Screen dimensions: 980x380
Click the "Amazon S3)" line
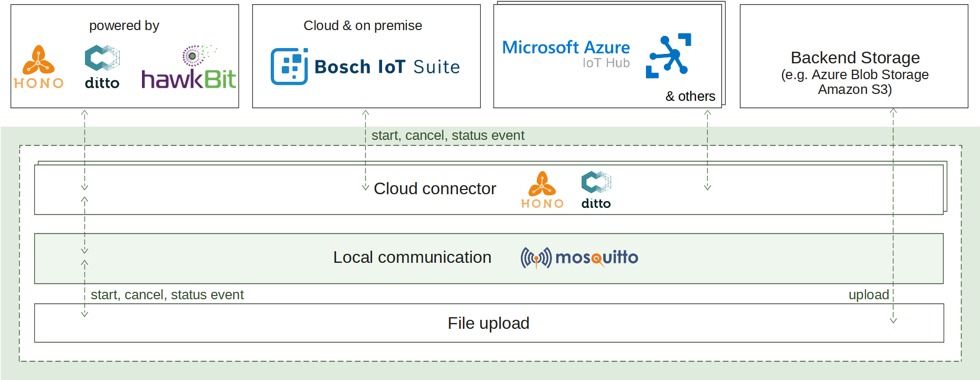pyautogui.click(x=855, y=89)
